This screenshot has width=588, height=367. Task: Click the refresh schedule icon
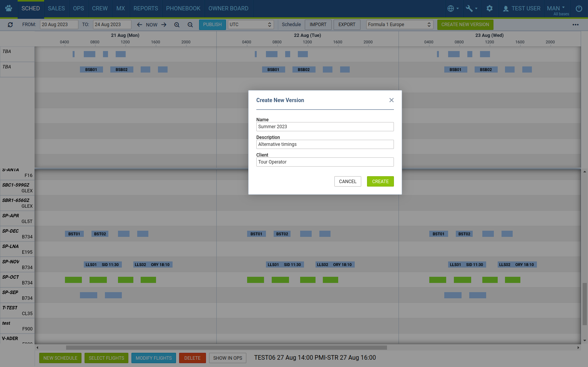tap(10, 25)
